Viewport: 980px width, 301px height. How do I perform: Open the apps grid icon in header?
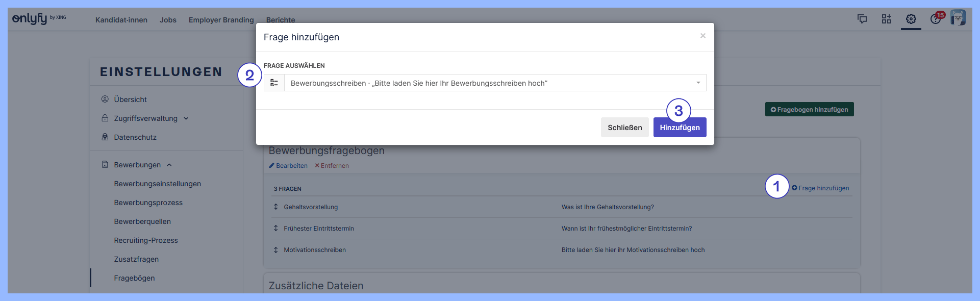pyautogui.click(x=887, y=19)
